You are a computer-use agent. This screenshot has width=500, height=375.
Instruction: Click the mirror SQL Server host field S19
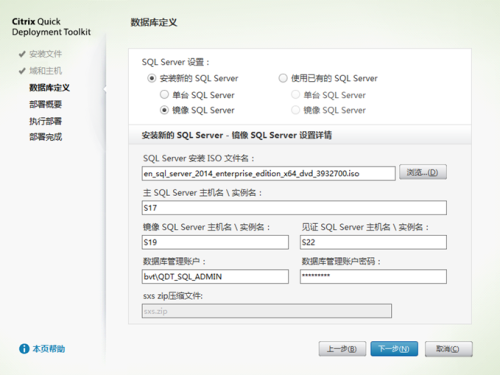(215, 242)
